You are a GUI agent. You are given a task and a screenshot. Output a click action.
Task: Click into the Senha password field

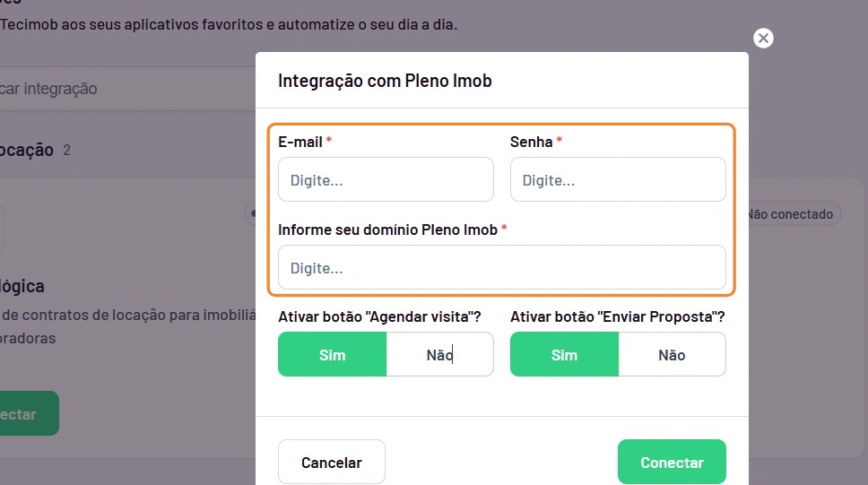coord(618,179)
